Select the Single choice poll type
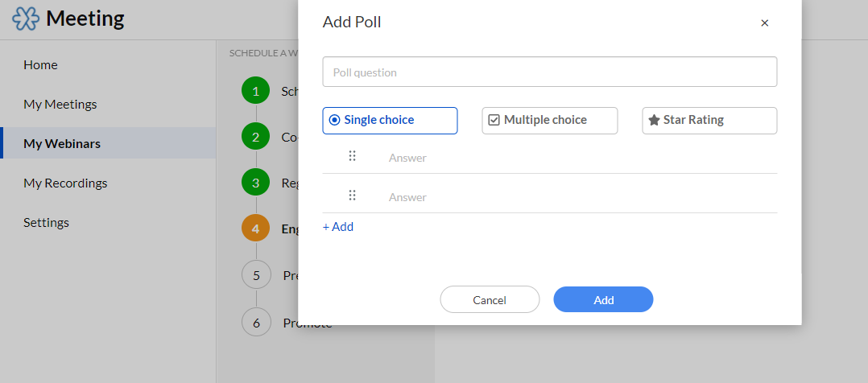The width and height of the screenshot is (868, 383). 390,121
